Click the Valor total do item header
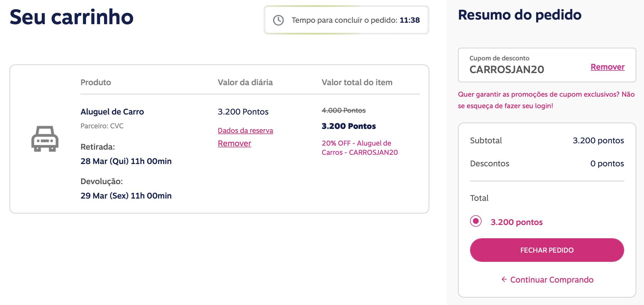Image resolution: width=644 pixels, height=305 pixels. tap(357, 82)
